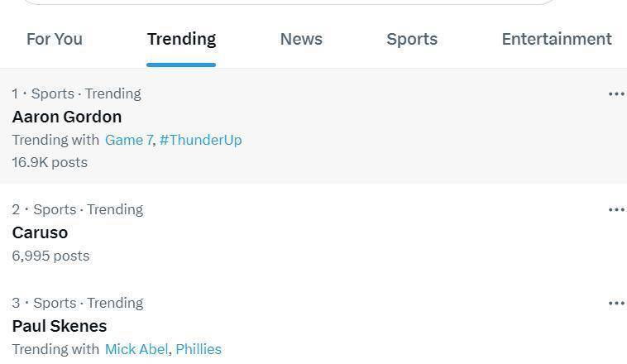Open the News tab
Screen dimensions: 627x364
point(301,39)
